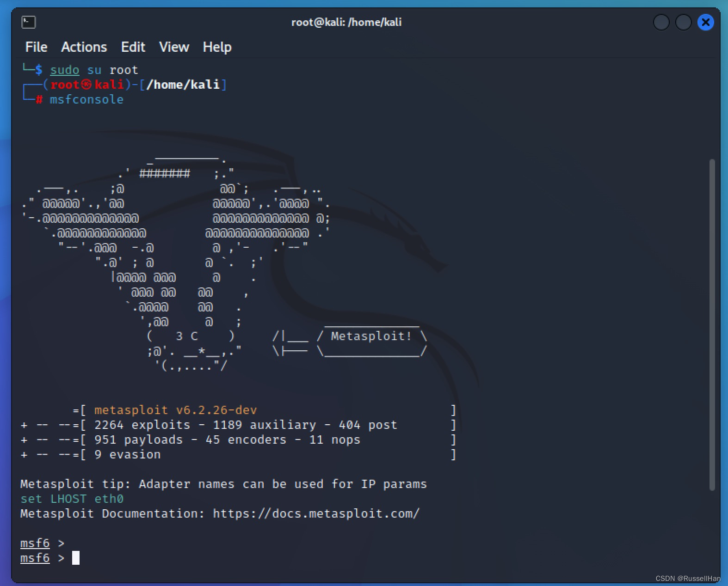
Task: Click the 'root㉿kali' prompt text
Action: pyautogui.click(x=87, y=85)
